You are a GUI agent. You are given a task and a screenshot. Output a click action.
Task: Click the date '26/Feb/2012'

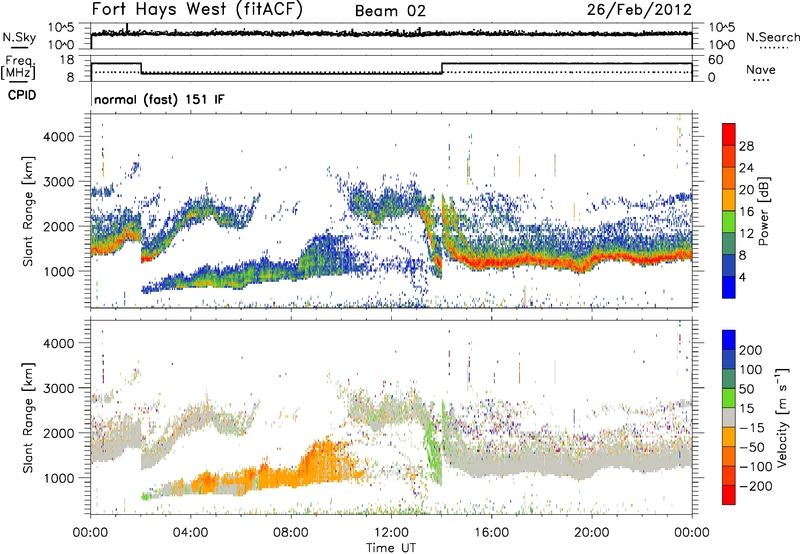pos(639,9)
